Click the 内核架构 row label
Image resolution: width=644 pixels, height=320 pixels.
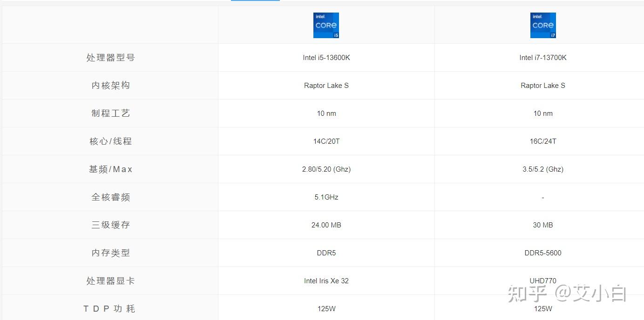coord(110,86)
